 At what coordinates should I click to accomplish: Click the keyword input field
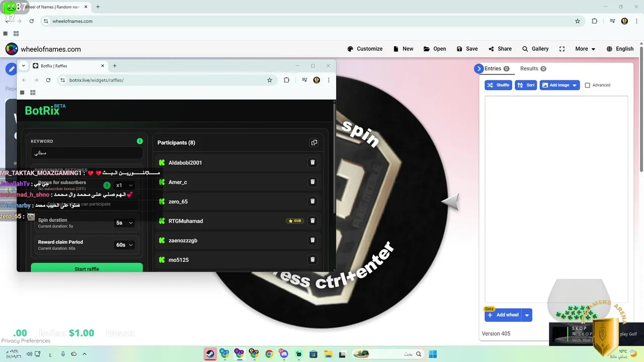(87, 153)
